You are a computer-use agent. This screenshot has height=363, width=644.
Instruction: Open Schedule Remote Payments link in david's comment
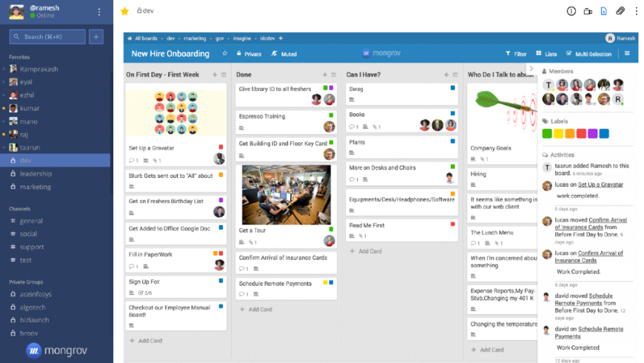589,333
